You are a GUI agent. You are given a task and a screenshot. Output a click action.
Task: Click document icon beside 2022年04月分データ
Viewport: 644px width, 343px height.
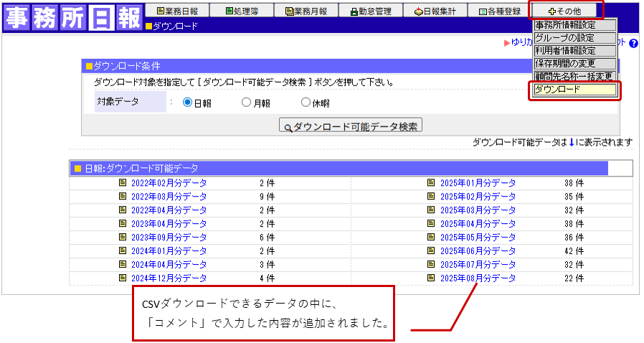click(x=123, y=210)
